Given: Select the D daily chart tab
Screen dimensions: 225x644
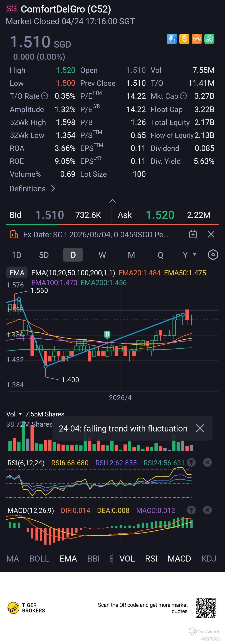Looking at the screenshot, I should coord(73,255).
